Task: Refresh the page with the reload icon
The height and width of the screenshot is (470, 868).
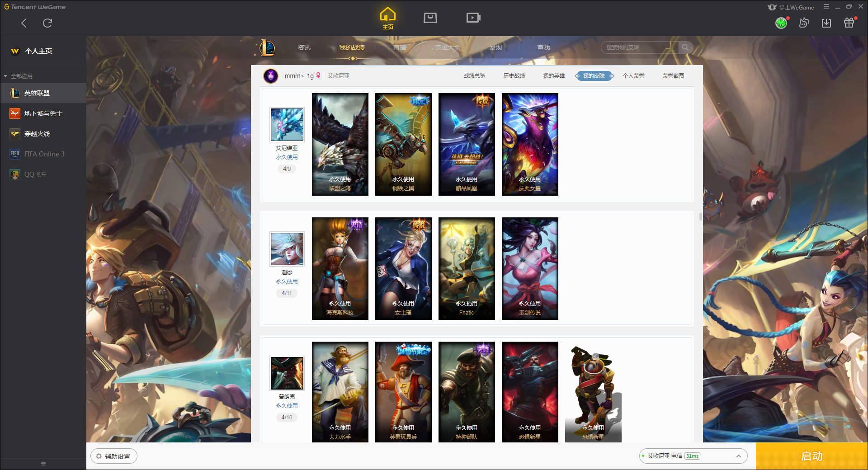Action: 47,23
